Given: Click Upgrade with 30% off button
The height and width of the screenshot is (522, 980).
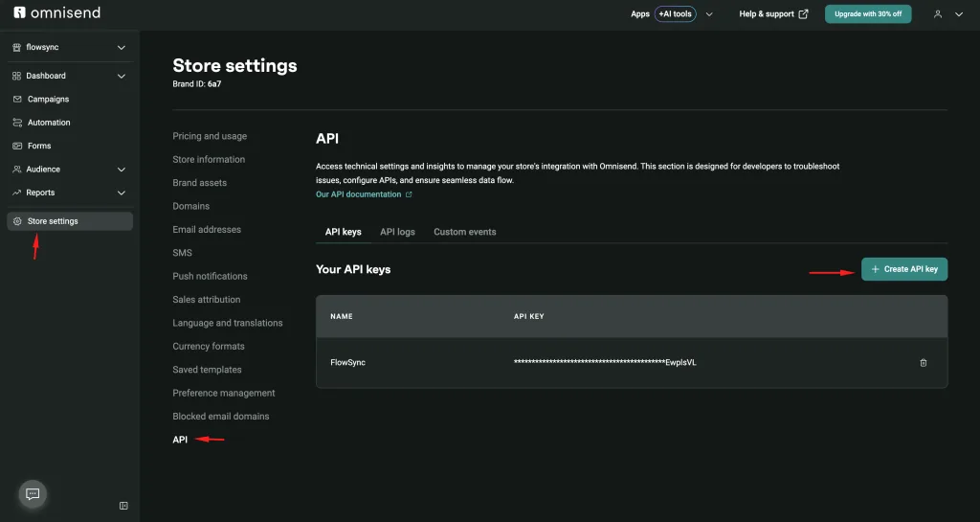Looking at the screenshot, I should coord(868,13).
